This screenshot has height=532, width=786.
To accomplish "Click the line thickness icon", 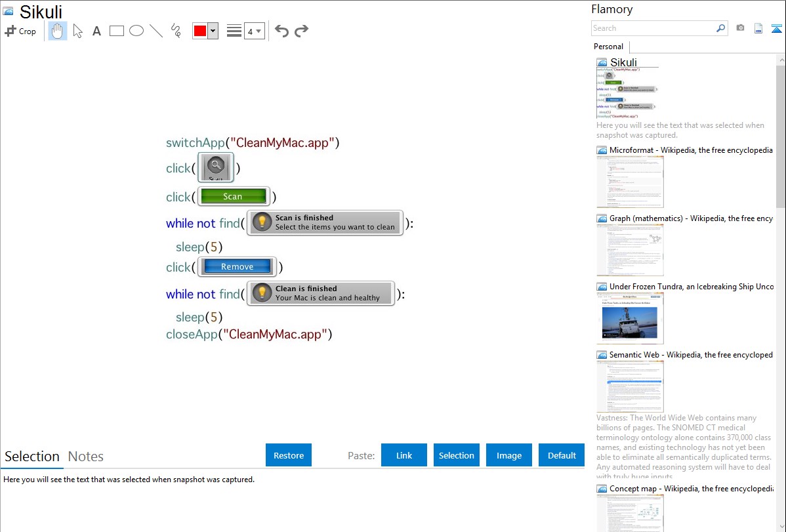I will 234,31.
